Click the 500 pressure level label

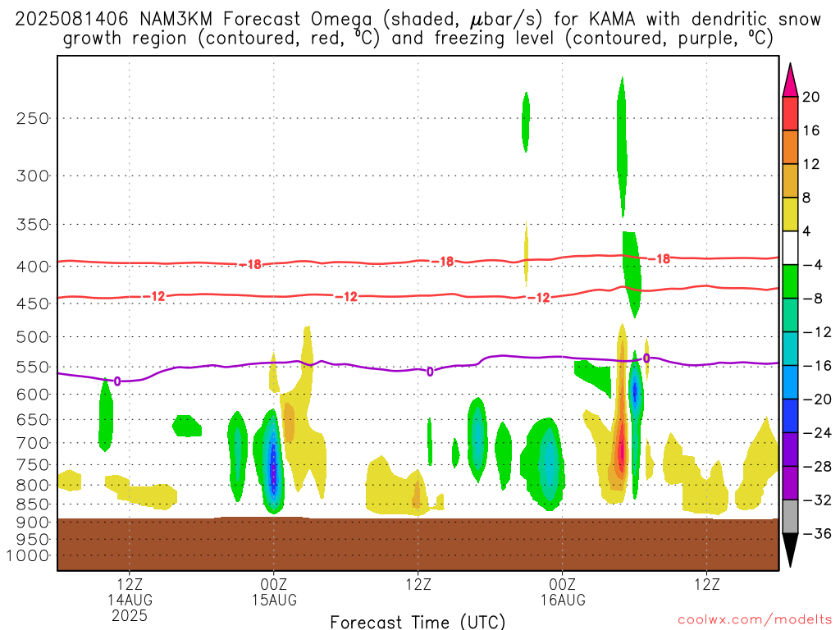33,337
